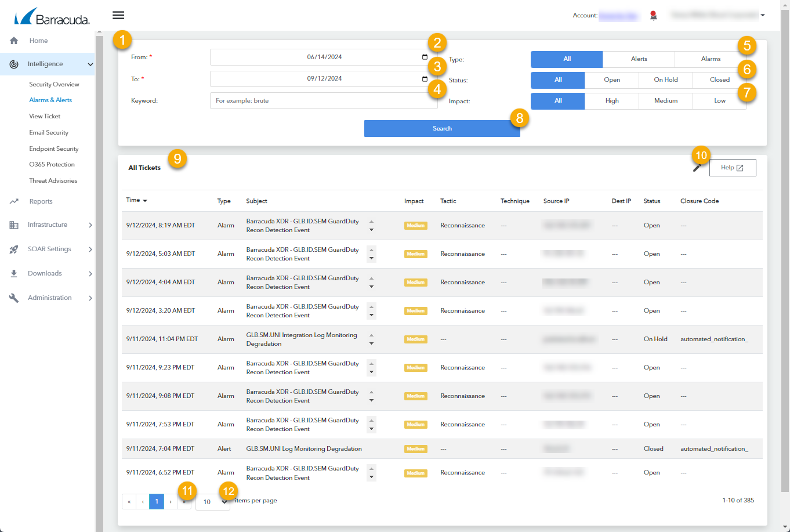Screen dimensions: 790x532
Task: Open calendar picker for From date
Action: pyautogui.click(x=425, y=57)
